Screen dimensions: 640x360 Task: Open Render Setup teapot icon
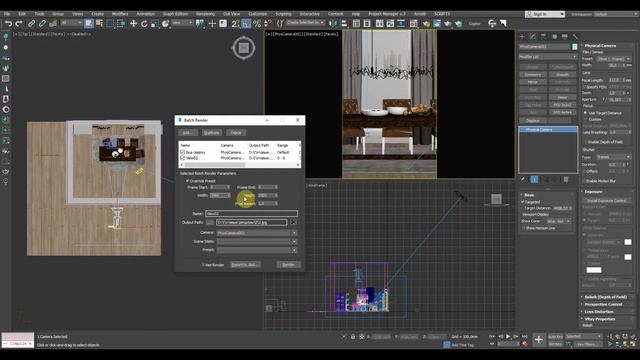click(x=426, y=24)
